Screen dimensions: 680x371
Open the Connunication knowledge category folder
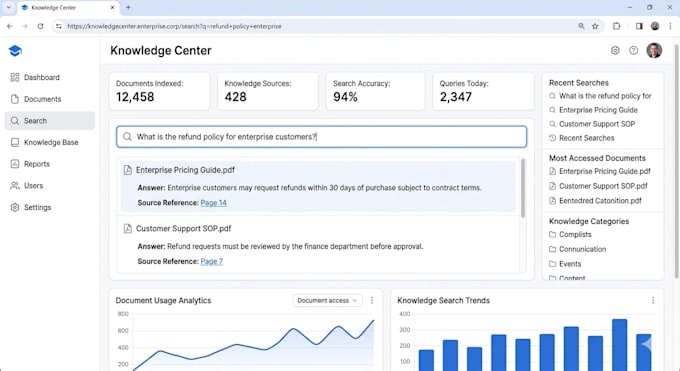tap(582, 249)
